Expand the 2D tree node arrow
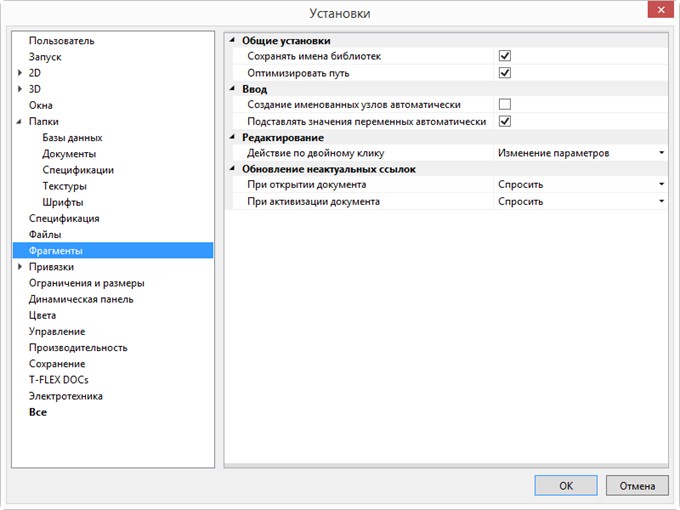The width and height of the screenshot is (680, 510). pos(19,73)
